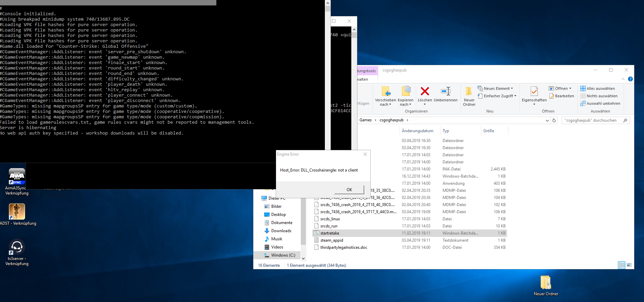This screenshot has height=302, width=644.
Task: Click the startretake batch file icon
Action: tap(316, 233)
